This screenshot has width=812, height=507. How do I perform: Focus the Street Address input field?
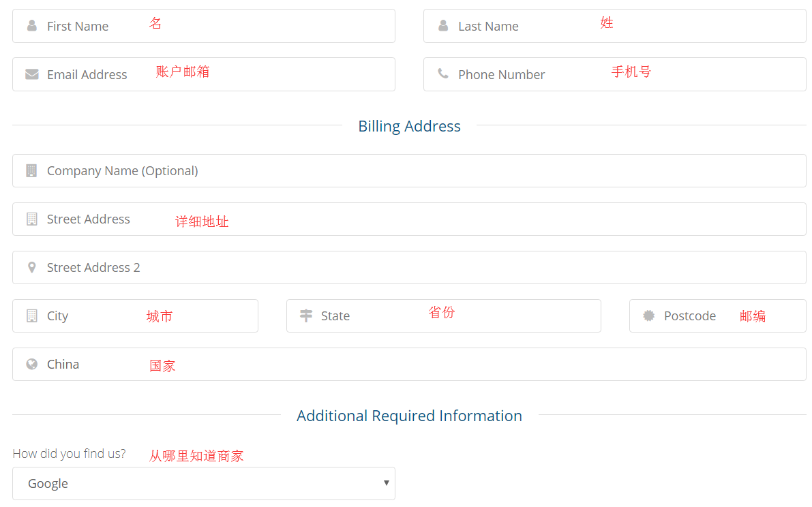(x=409, y=219)
